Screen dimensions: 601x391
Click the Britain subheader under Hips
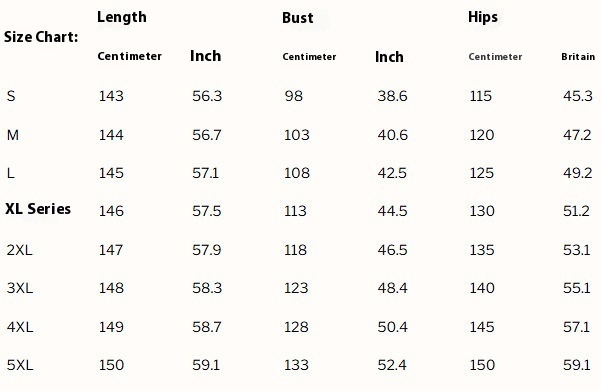click(x=578, y=57)
